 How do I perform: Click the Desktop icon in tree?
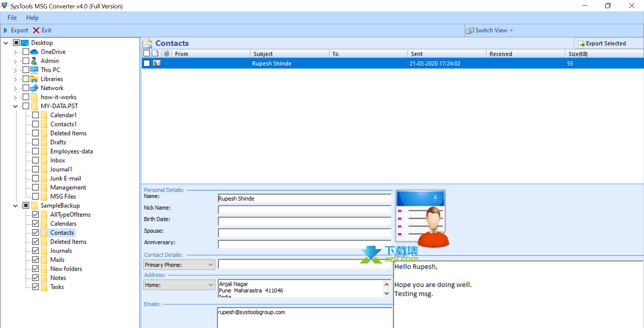(x=25, y=43)
